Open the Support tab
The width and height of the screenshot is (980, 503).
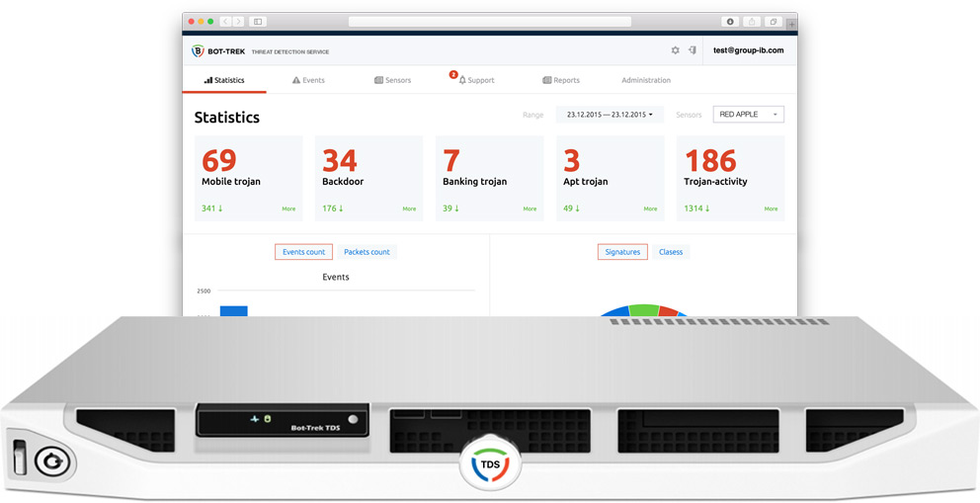click(x=475, y=80)
